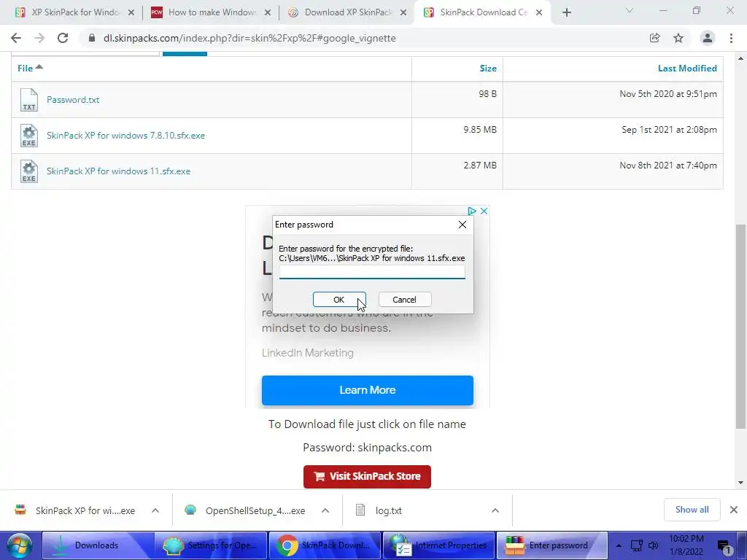Share this page icon in address bar

point(654,38)
